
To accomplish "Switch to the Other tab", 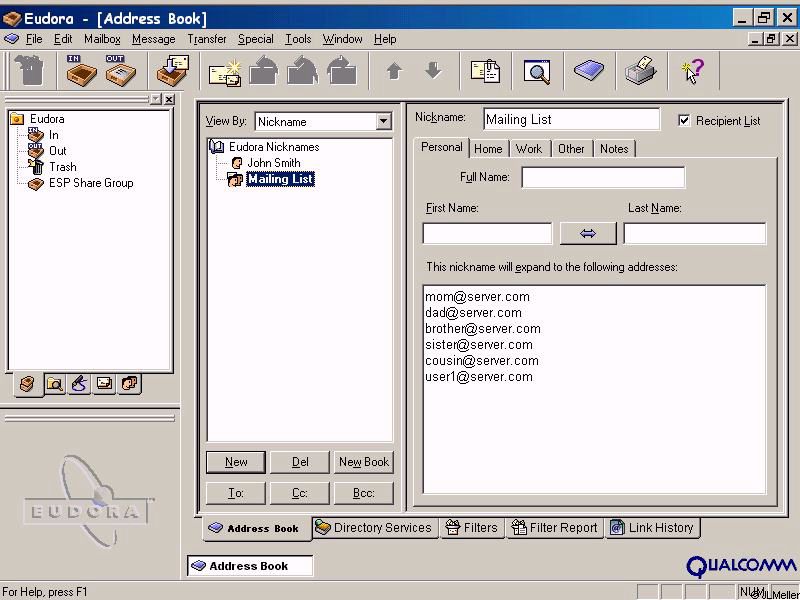I will (x=571, y=148).
